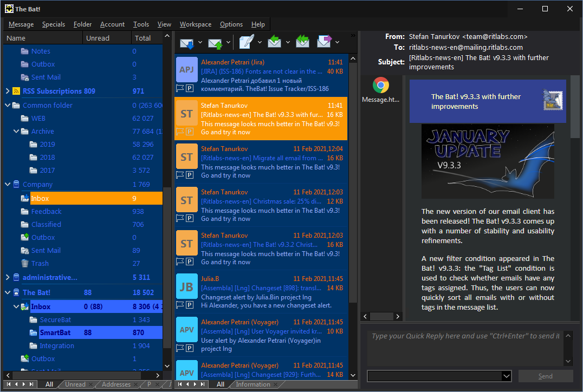Click the attachment pane horizontal scrollbar
The width and height of the screenshot is (583, 392).
tap(381, 316)
